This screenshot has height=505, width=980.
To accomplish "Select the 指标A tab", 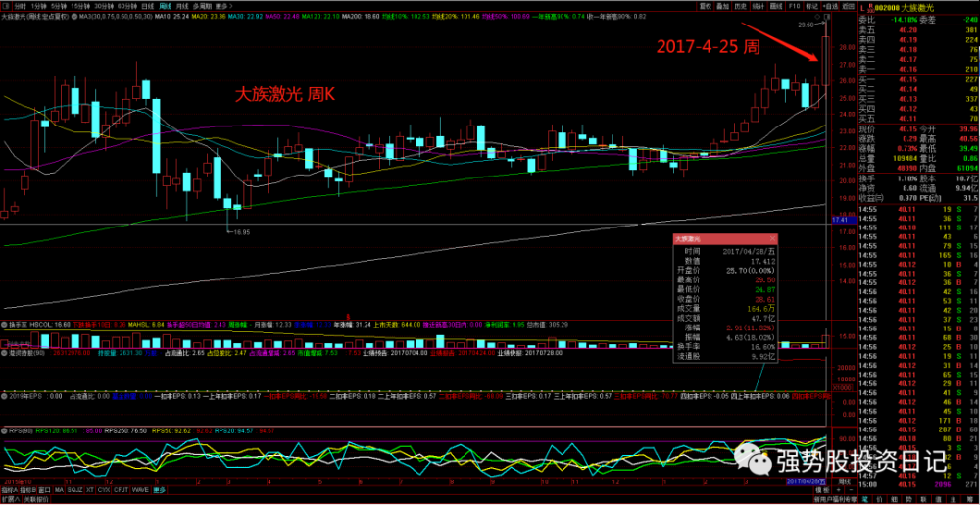I will 9,490.
